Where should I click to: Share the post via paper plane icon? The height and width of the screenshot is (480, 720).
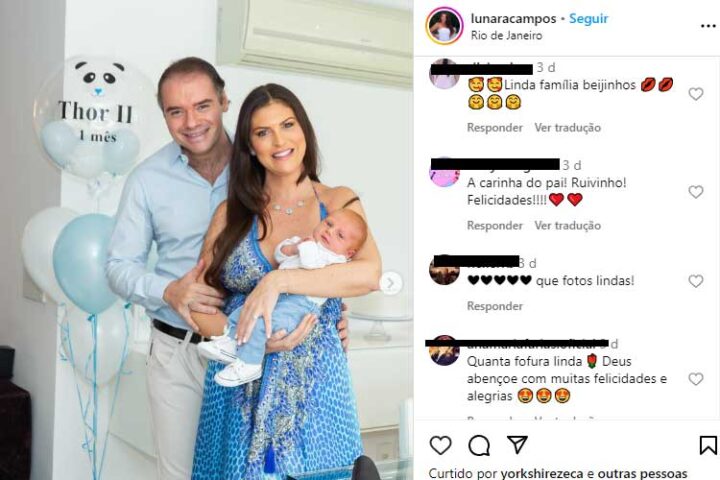point(517,444)
